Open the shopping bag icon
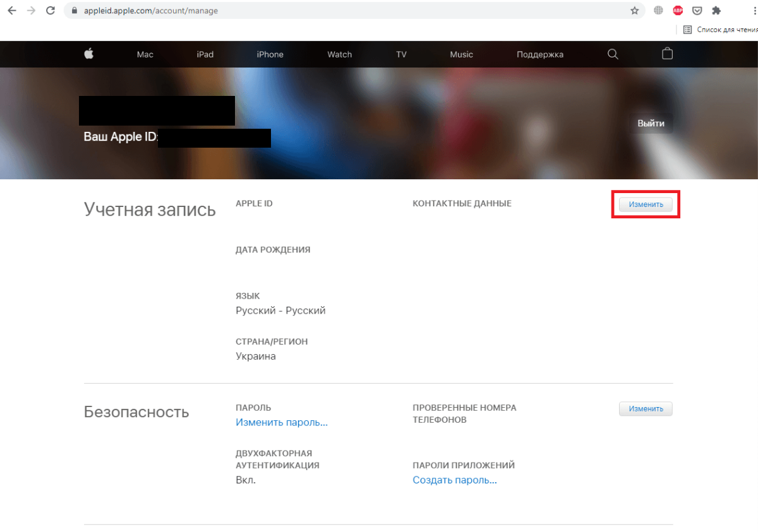Viewport: 758px width, 532px height. [x=667, y=54]
